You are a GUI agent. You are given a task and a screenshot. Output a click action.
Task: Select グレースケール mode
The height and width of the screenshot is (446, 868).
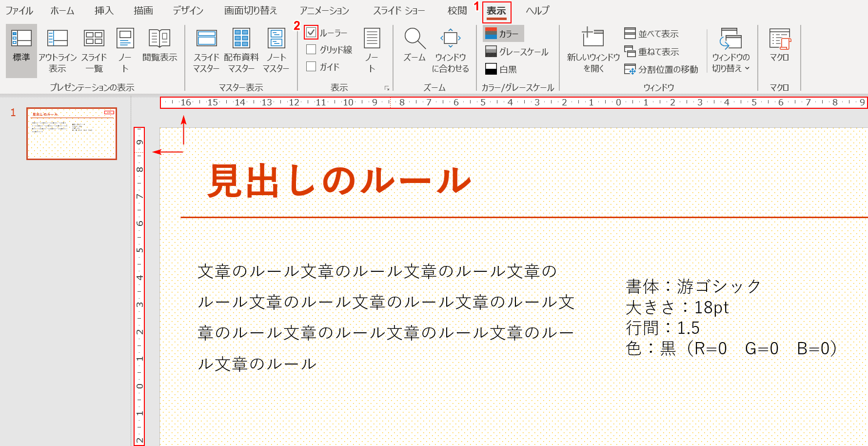point(517,52)
